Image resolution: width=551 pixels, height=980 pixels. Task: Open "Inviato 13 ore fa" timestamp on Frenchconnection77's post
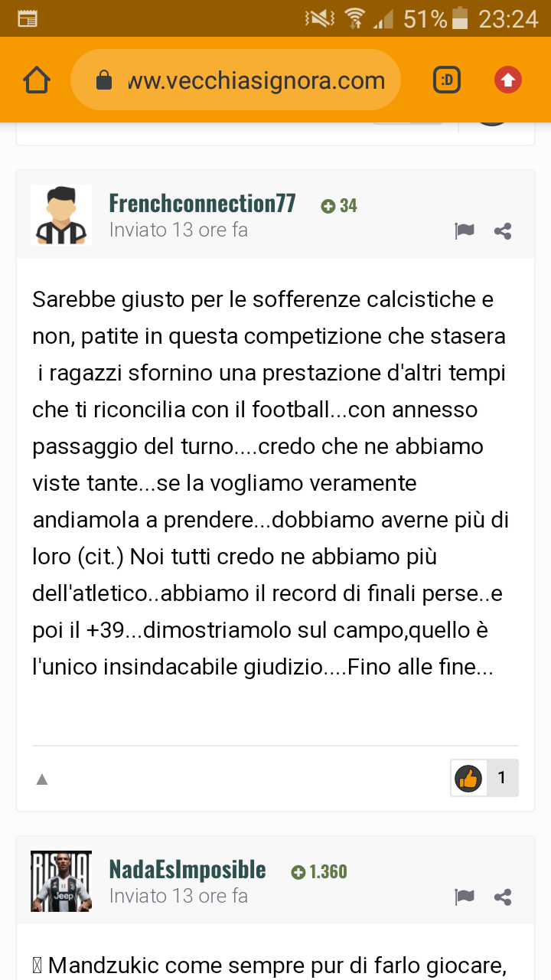pyautogui.click(x=178, y=230)
